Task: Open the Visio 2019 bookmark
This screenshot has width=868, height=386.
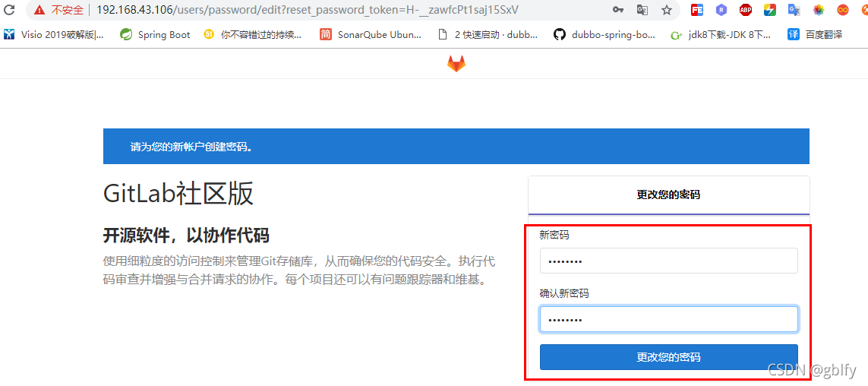Action: [54, 34]
